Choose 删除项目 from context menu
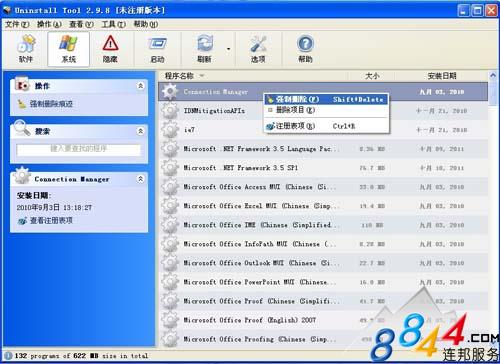The height and width of the screenshot is (364, 500). point(326,110)
